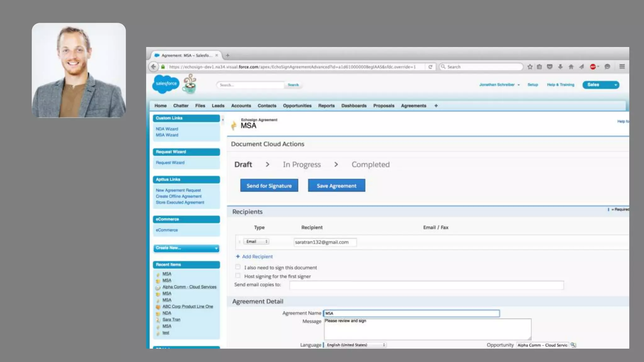Click the Add Recipient link
The height and width of the screenshot is (362, 644).
(257, 256)
